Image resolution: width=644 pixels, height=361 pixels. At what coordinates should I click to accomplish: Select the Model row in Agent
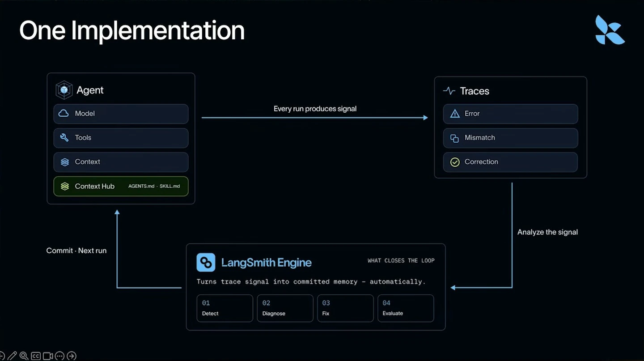121,114
